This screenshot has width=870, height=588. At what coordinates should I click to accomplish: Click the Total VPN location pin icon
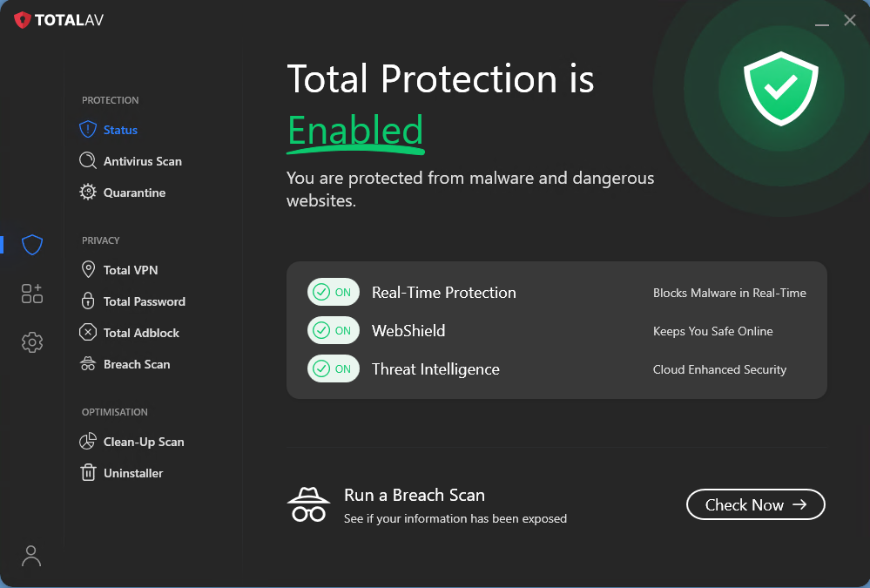coord(88,270)
